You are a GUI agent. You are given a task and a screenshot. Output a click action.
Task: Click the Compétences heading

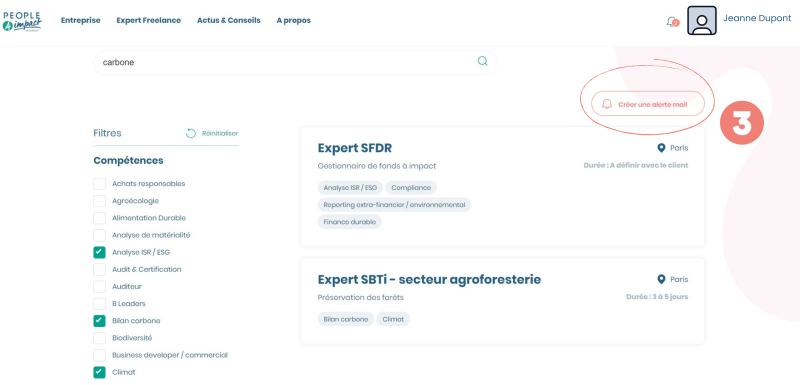[128, 161]
